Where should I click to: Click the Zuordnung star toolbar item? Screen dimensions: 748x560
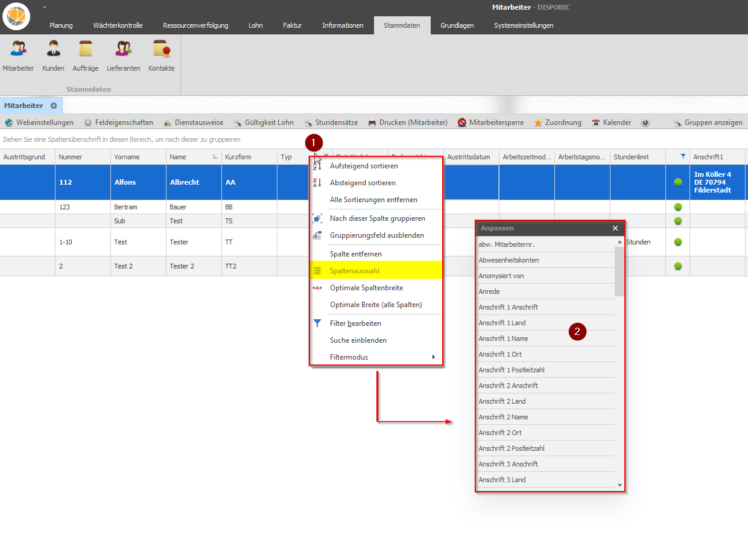pyautogui.click(x=557, y=122)
